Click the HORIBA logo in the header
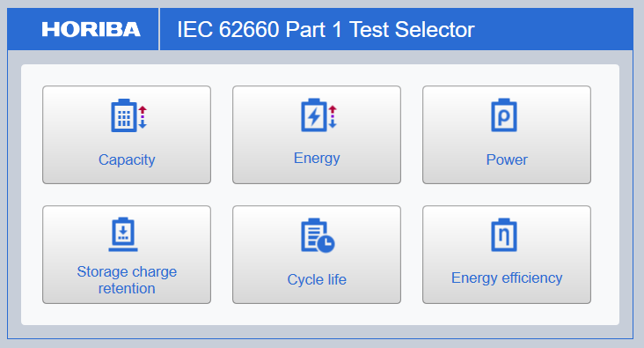644x348 pixels. (x=91, y=30)
